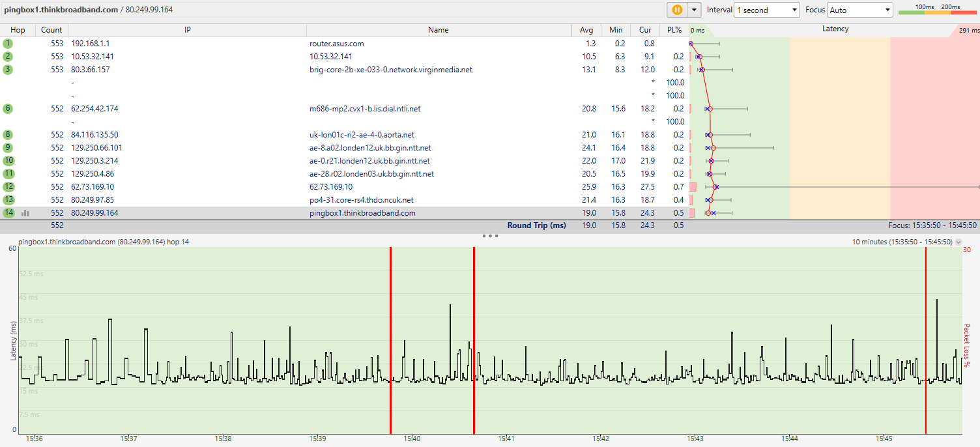
Task: Click the Round Trip (ms) summary label
Action: (537, 225)
